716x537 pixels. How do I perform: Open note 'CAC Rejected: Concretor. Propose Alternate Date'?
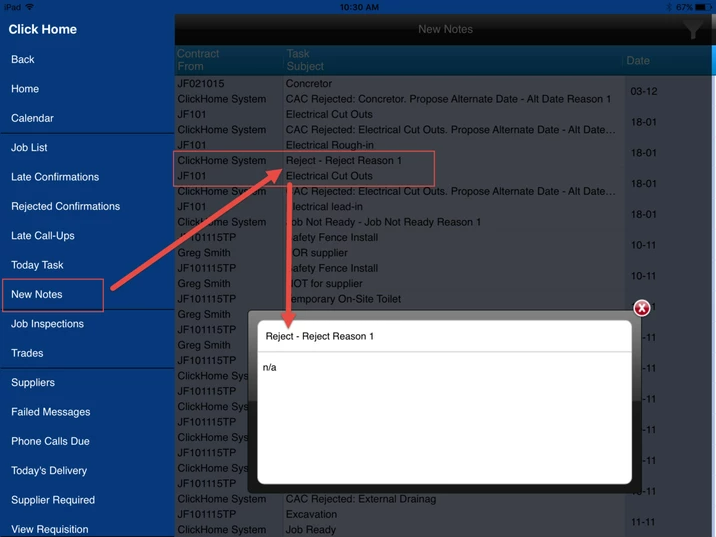448,99
